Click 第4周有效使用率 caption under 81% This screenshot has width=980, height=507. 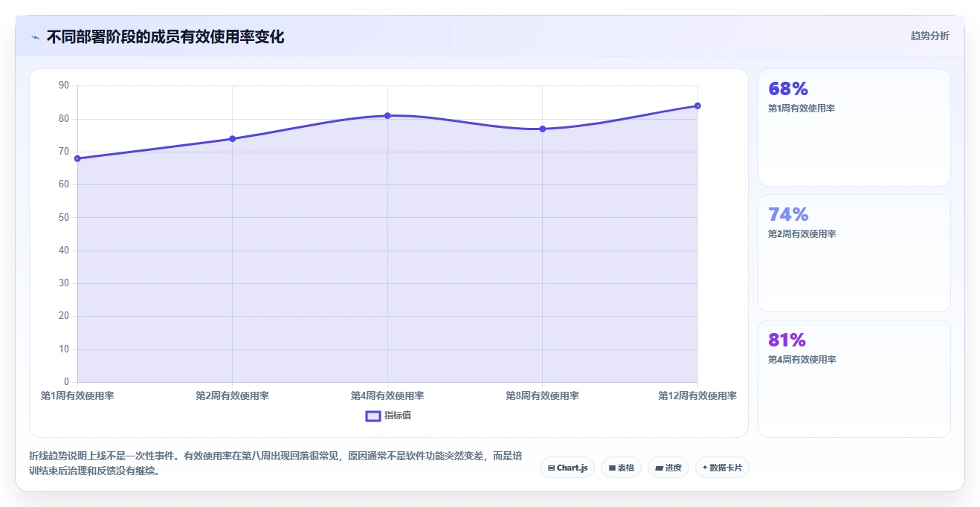(802, 359)
